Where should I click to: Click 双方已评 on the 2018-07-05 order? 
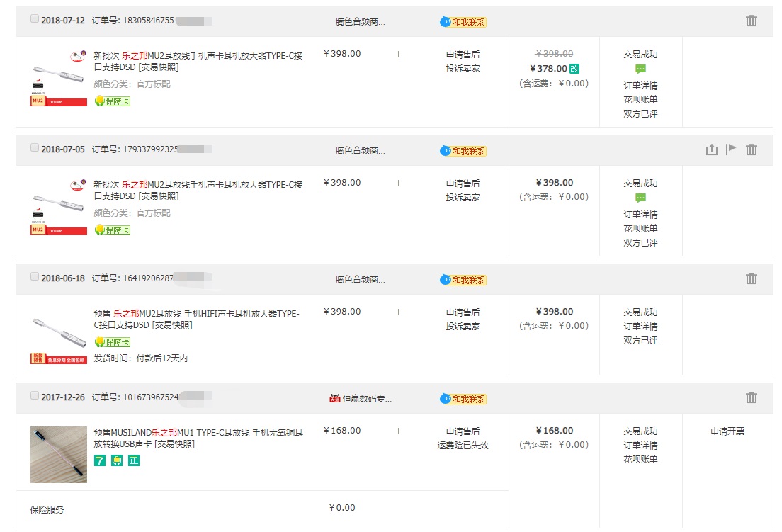pos(640,242)
